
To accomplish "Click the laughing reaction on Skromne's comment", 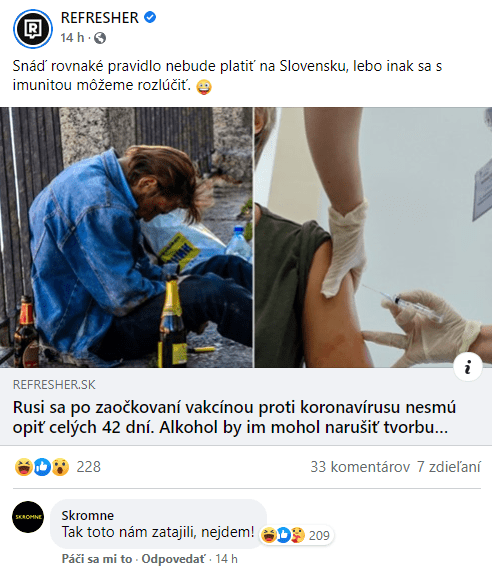I will [x=269, y=535].
